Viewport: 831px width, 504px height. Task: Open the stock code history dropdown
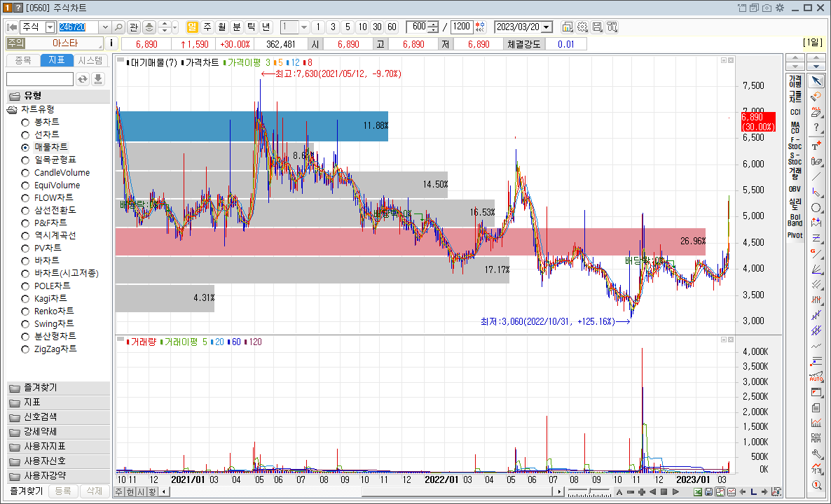(x=105, y=27)
